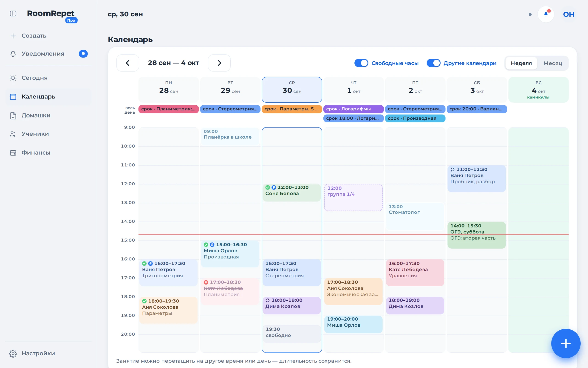The image size is (588, 368).
Task: Open the purple срок Логарифмы deadline chip
Action: click(x=353, y=109)
